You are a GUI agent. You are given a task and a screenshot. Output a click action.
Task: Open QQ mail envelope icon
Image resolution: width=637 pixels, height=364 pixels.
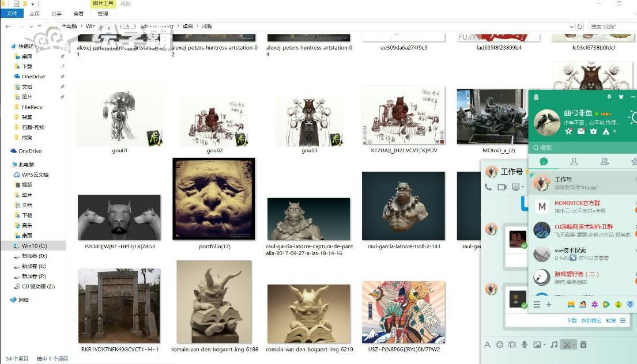[x=581, y=131]
